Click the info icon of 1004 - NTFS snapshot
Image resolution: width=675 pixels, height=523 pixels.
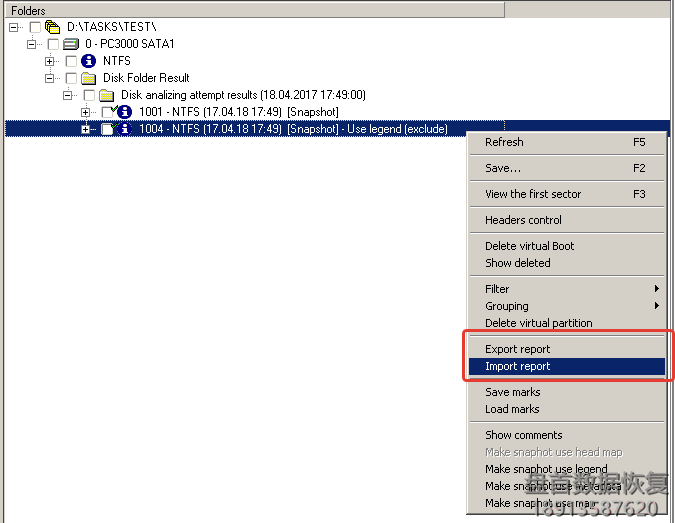125,129
